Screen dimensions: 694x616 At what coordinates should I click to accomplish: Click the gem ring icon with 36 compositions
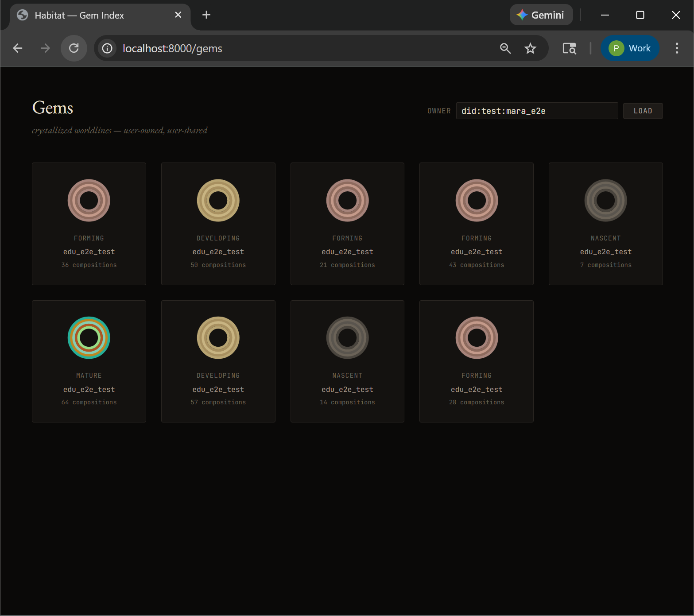(89, 201)
